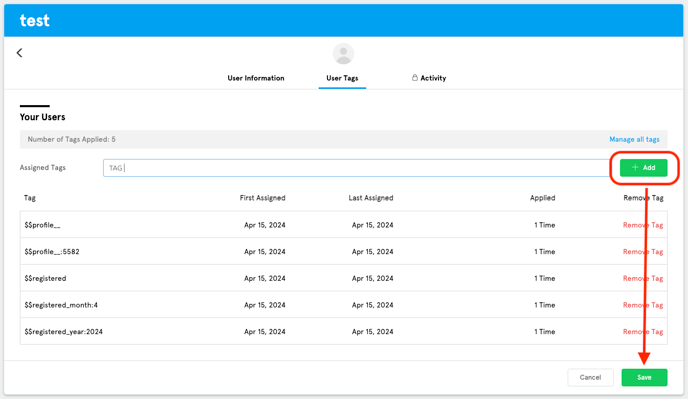
Task: Click the user avatar profile picture
Action: [x=343, y=54]
